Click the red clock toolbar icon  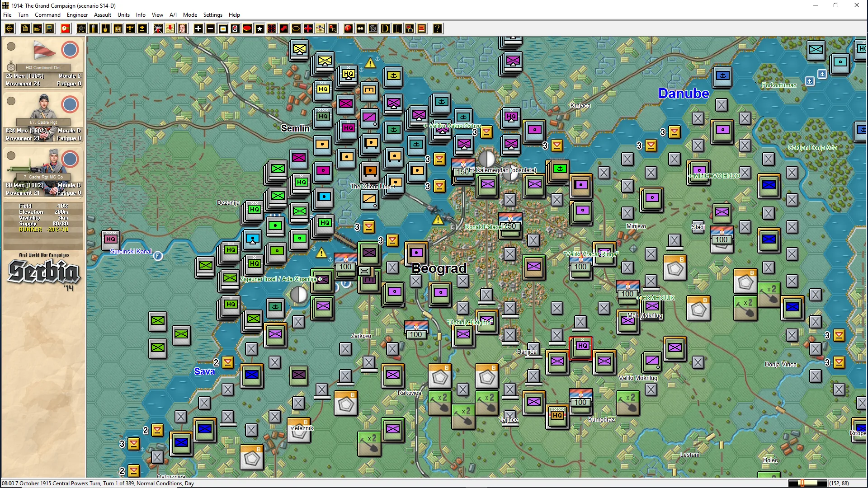pos(66,29)
